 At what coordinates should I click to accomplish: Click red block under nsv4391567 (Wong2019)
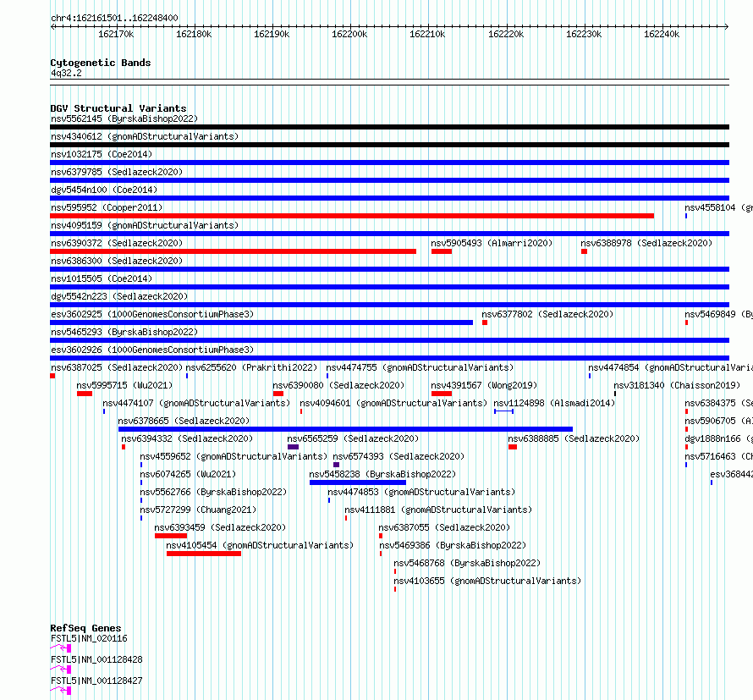[x=442, y=394]
